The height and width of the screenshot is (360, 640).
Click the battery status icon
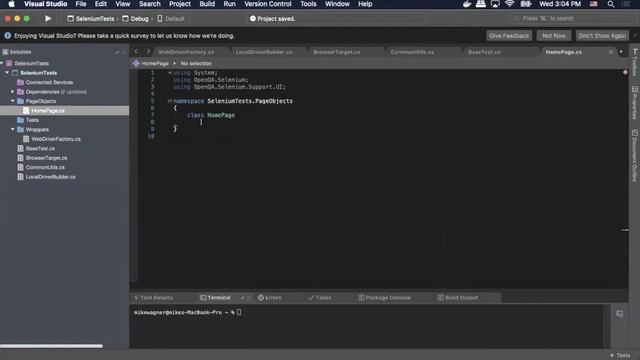point(526,4)
